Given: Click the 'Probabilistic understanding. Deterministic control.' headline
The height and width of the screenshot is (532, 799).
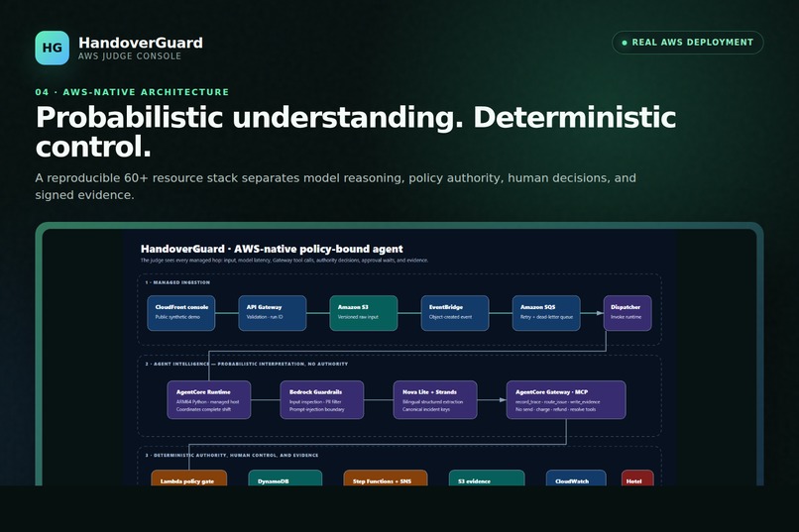Looking at the screenshot, I should [x=356, y=132].
